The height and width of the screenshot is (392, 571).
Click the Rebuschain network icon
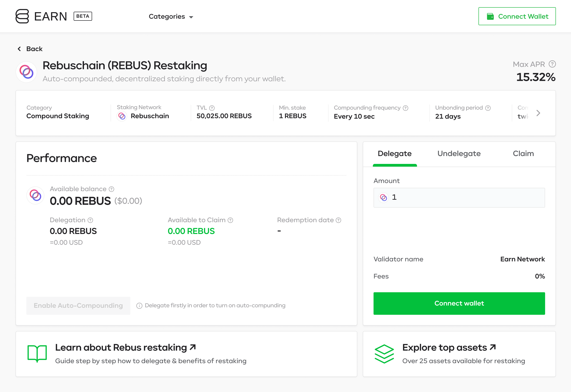[x=122, y=116]
